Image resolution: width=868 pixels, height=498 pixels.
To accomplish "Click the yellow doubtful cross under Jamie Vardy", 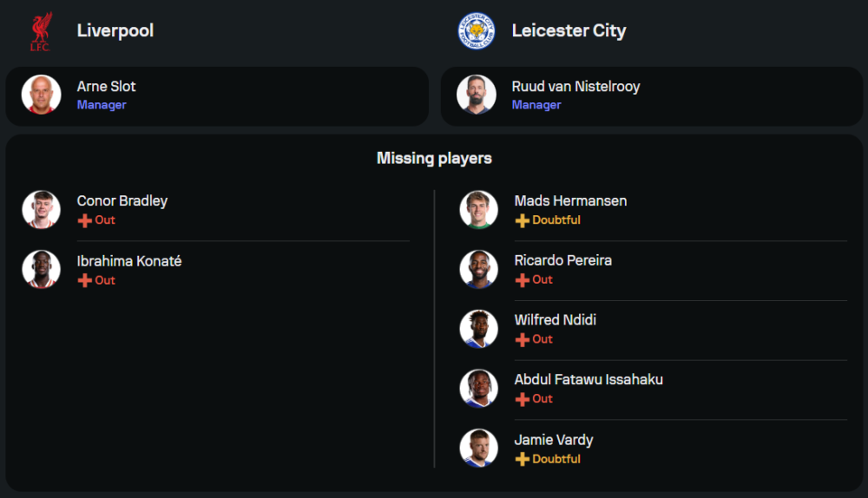I will [522, 459].
